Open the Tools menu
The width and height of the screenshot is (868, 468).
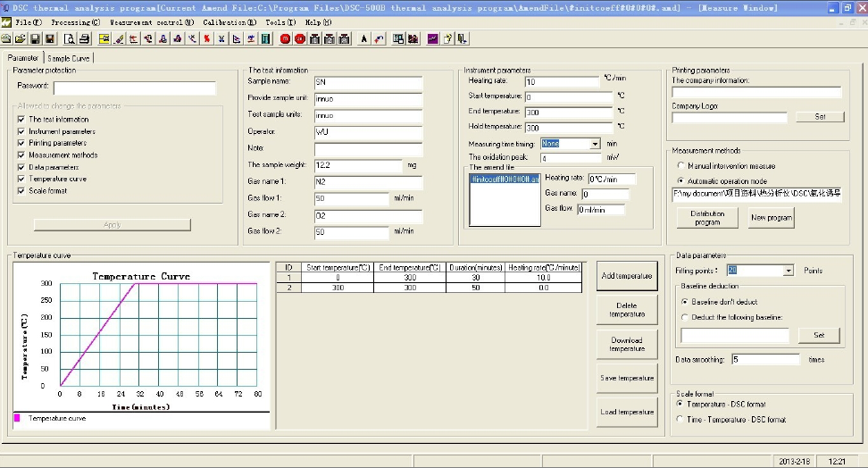(x=280, y=22)
